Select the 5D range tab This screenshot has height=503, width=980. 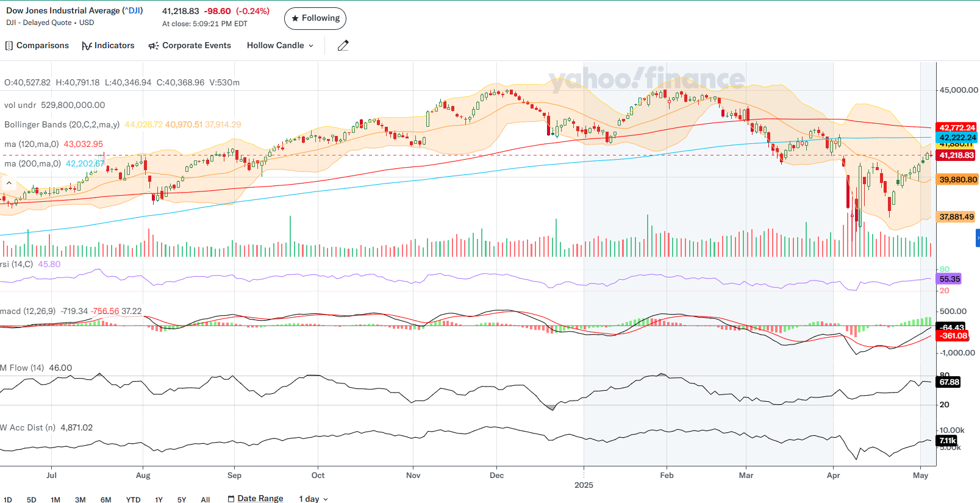32,499
